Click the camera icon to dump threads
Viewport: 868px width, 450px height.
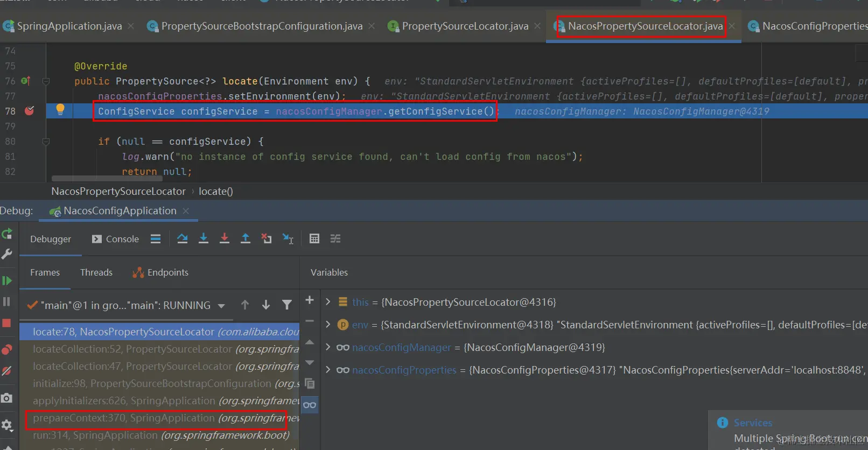pos(7,398)
